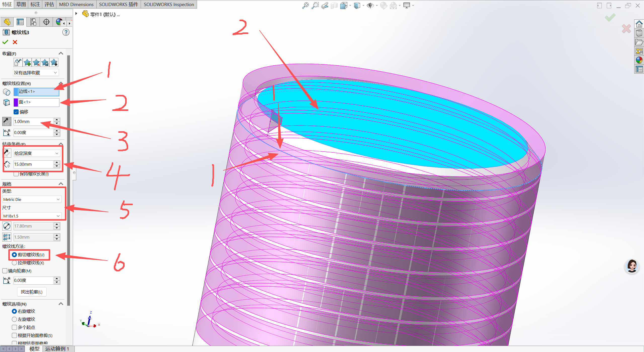Click the override diameter icon beside 17.80mm
Image resolution: width=644 pixels, height=352 pixels.
7,226
